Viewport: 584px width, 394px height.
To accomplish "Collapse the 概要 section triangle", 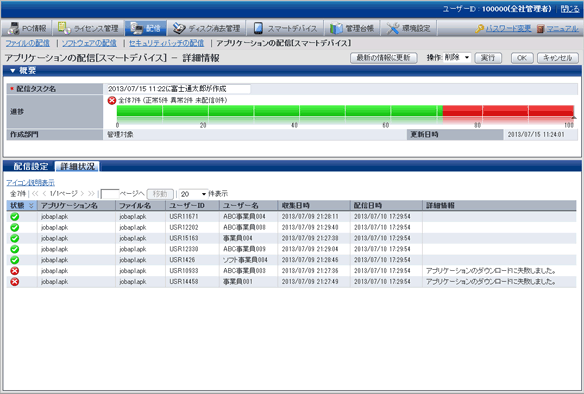I will tap(13, 70).
